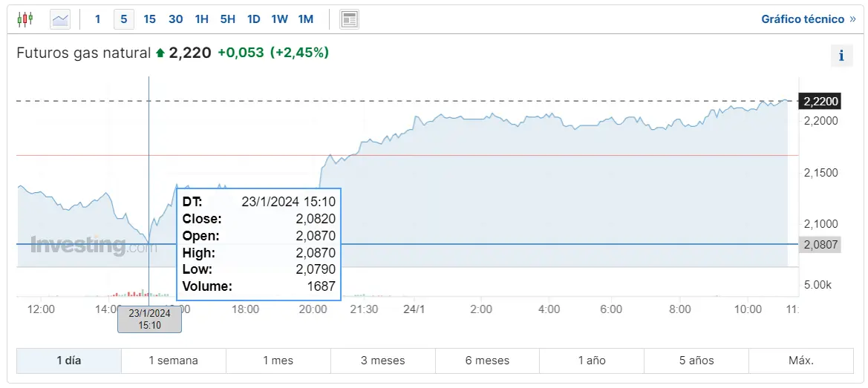The image size is (868, 388).
Task: Choose the 1D interval
Action: coord(253,19)
